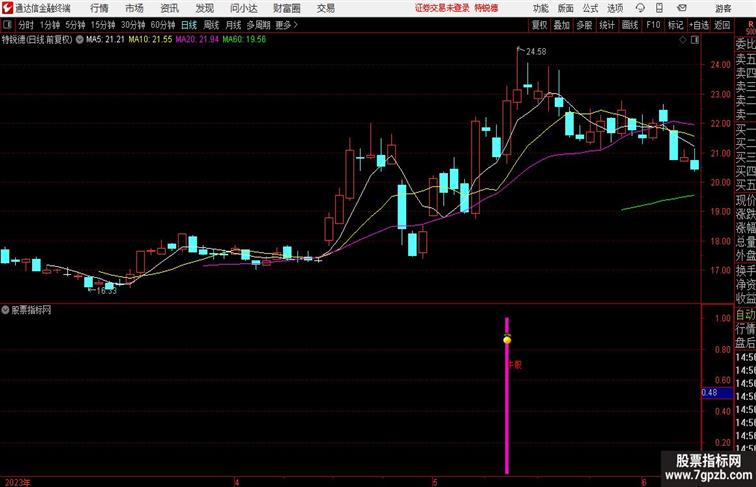Click the 返回 back button
Image resolution: width=756 pixels, height=487 pixels.
pos(722,25)
